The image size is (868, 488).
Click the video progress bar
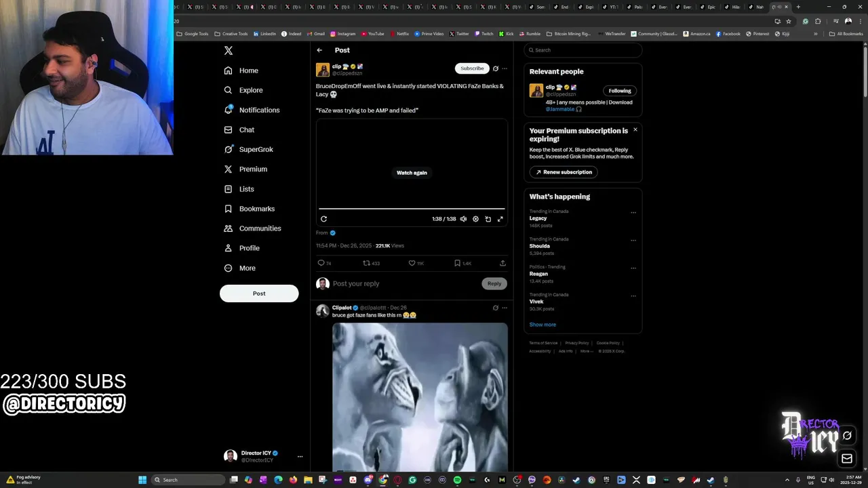[x=412, y=209]
